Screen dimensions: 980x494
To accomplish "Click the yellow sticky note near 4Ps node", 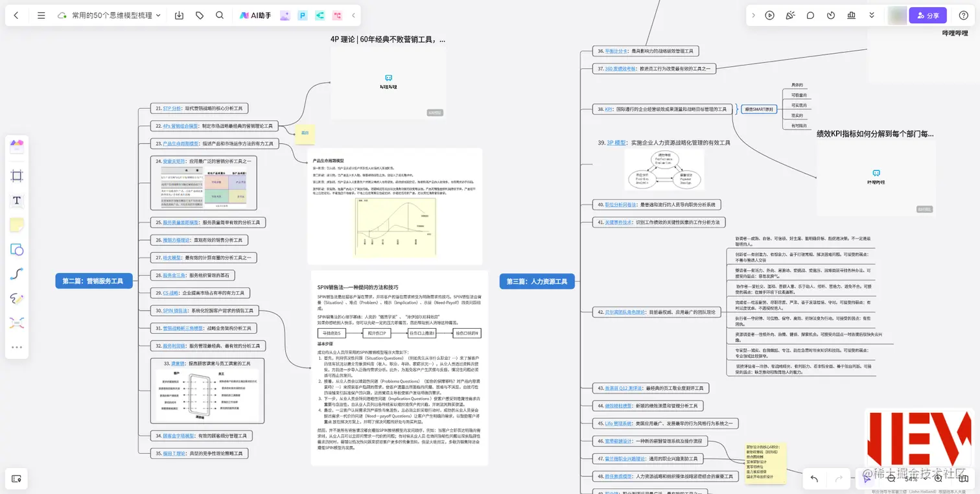I will click(305, 134).
